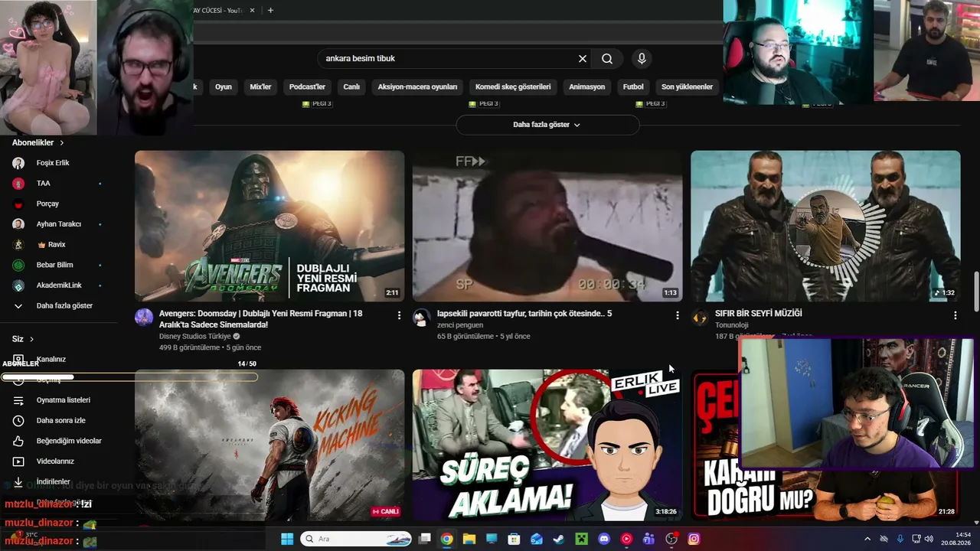
Task: Open Beğendiğim videolar in sidebar
Action: point(69,441)
